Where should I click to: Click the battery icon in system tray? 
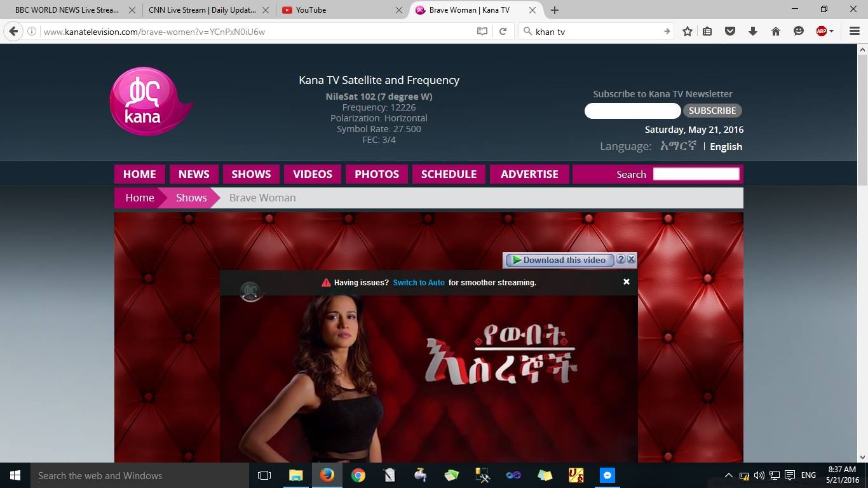click(x=744, y=475)
